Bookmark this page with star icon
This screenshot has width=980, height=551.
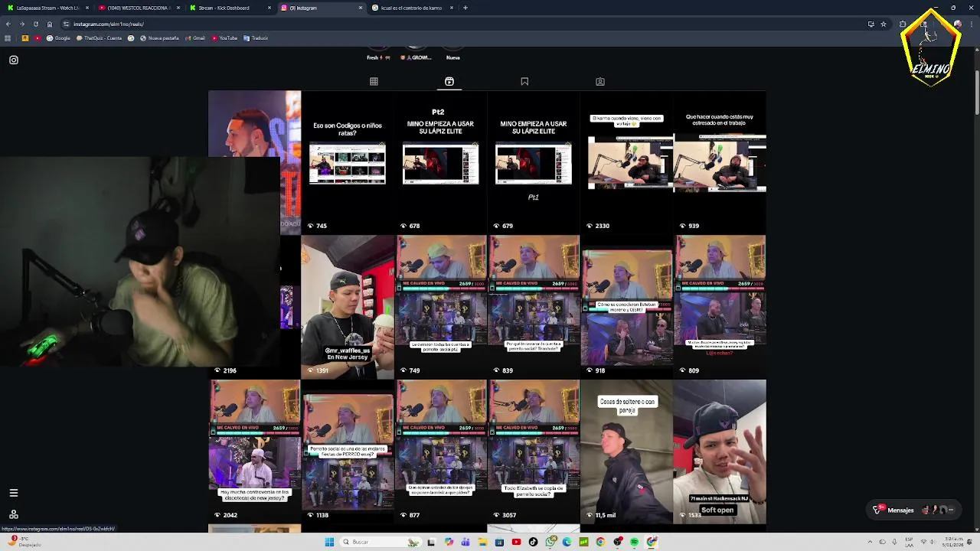(884, 24)
